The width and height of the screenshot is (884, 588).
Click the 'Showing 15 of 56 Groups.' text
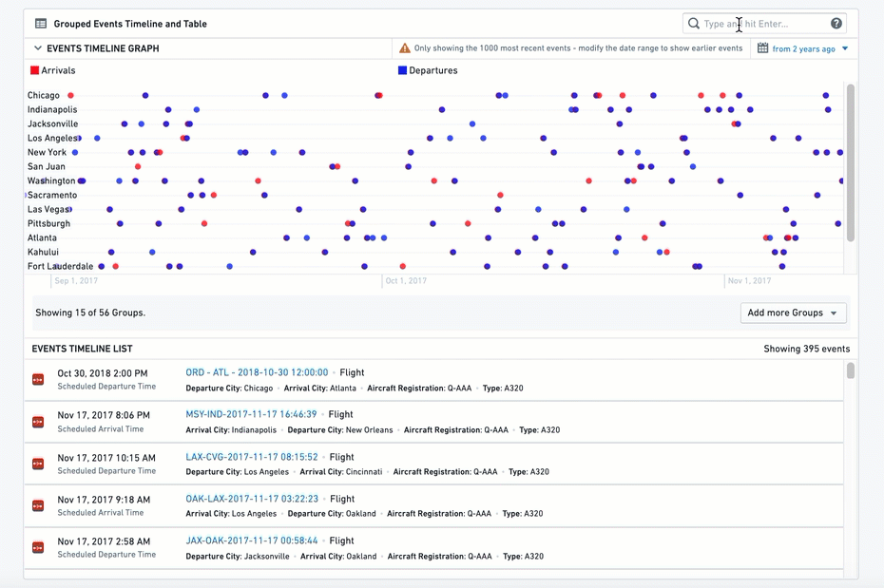pos(90,313)
